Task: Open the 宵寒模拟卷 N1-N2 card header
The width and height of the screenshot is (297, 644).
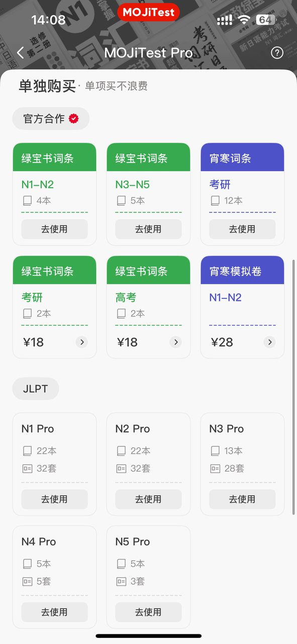Action: tap(242, 271)
